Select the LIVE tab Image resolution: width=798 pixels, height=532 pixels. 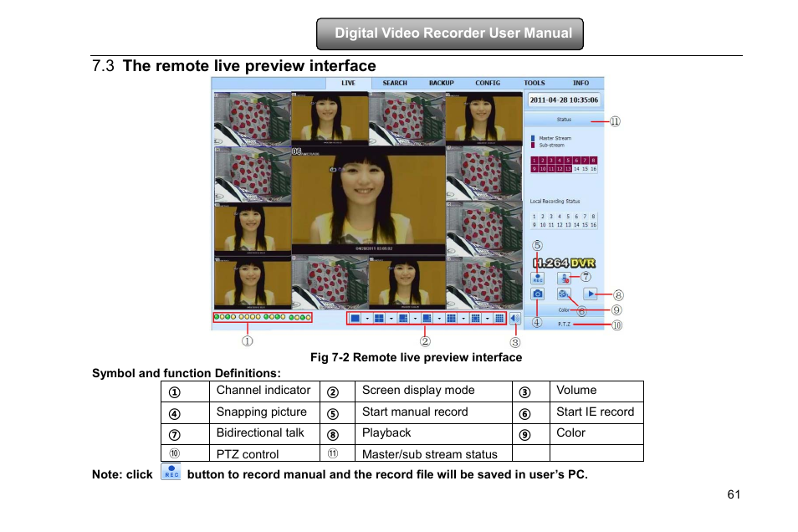tap(348, 83)
